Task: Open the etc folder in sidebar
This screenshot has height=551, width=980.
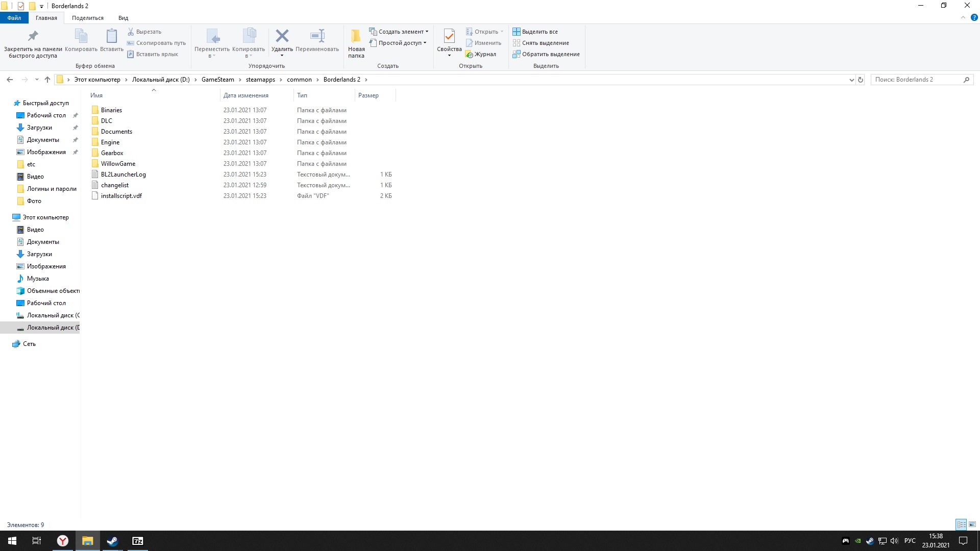Action: click(x=31, y=164)
